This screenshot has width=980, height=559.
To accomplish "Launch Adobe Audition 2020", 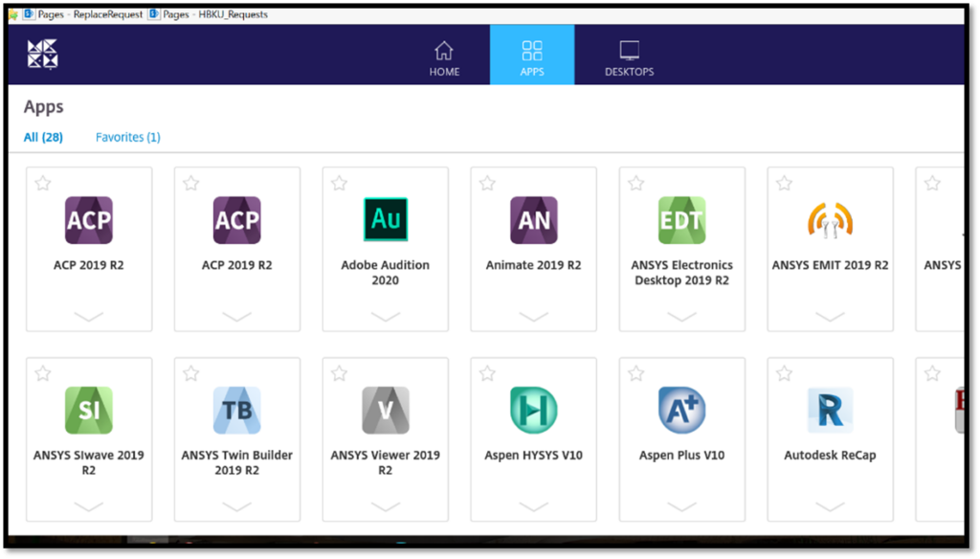I will (385, 220).
